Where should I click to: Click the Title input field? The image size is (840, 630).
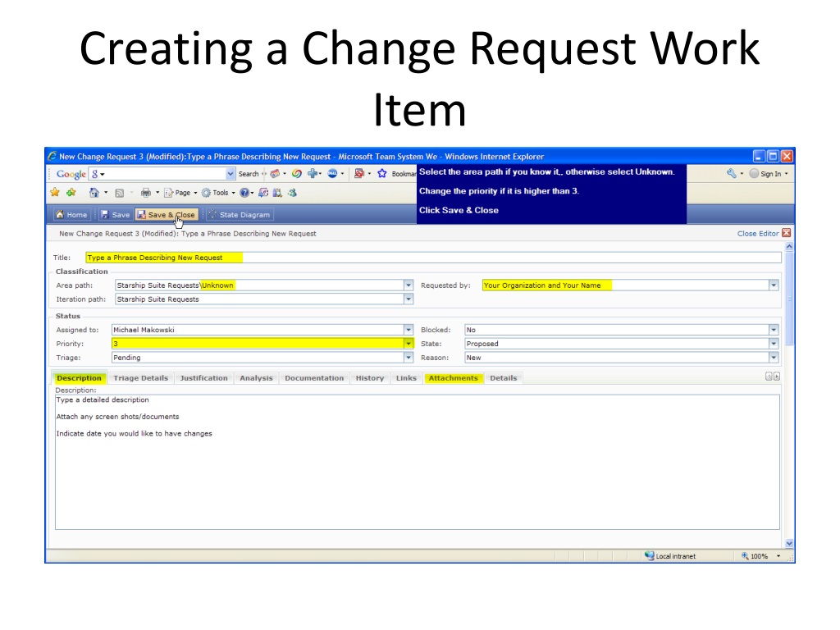[433, 258]
